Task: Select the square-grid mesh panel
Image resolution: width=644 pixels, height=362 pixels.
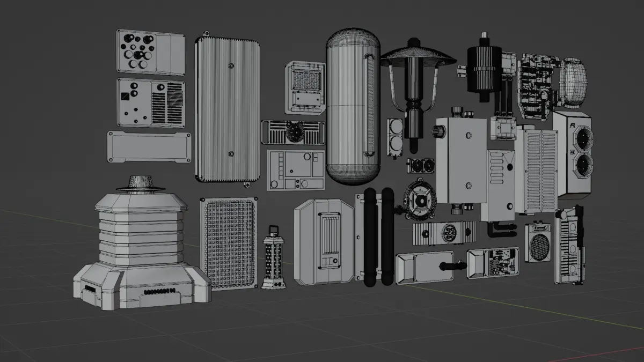Action: click(x=229, y=243)
